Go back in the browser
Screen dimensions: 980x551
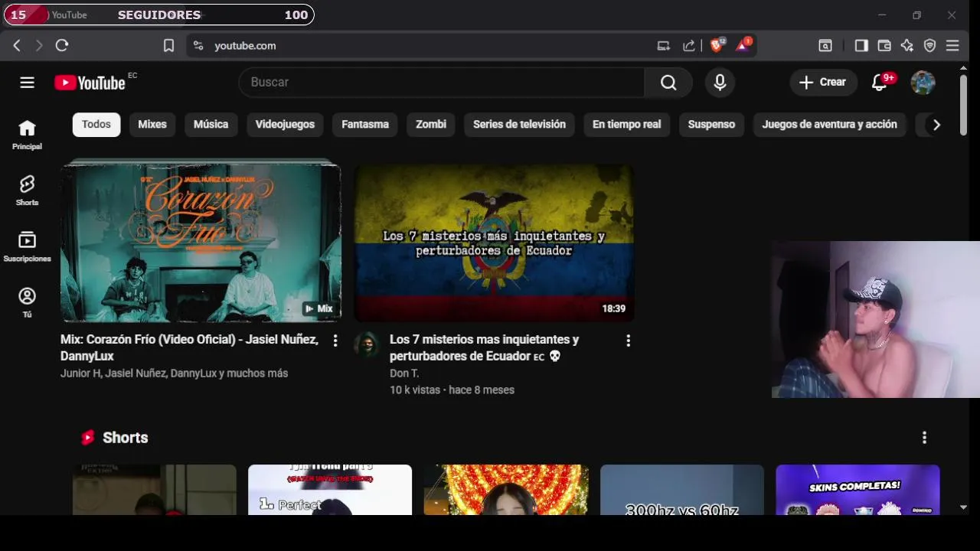[x=17, y=46]
